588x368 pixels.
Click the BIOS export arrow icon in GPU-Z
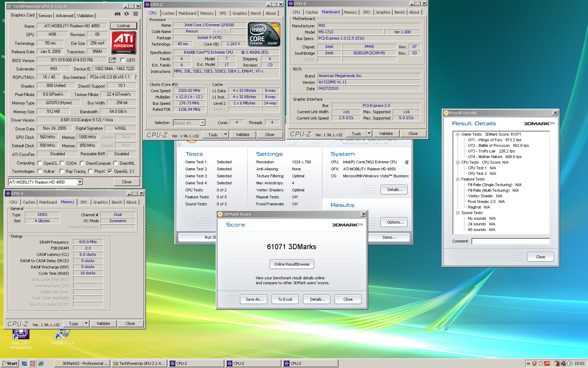point(112,60)
